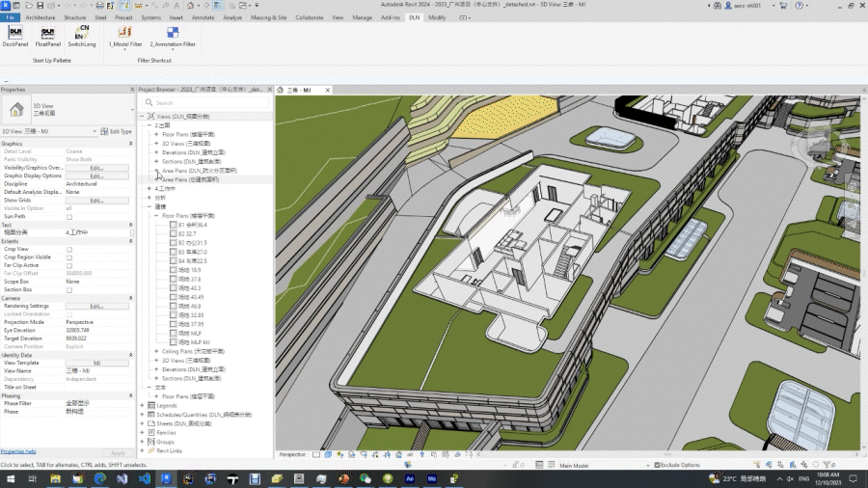This screenshot has height=488, width=868.
Task: Expand the Ceiling Plans tree node
Action: click(156, 351)
